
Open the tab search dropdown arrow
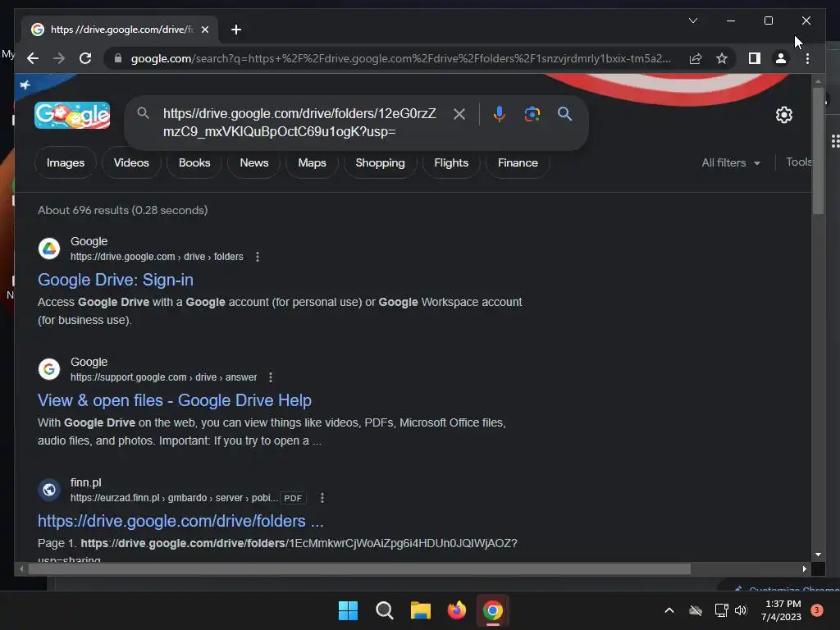click(692, 21)
